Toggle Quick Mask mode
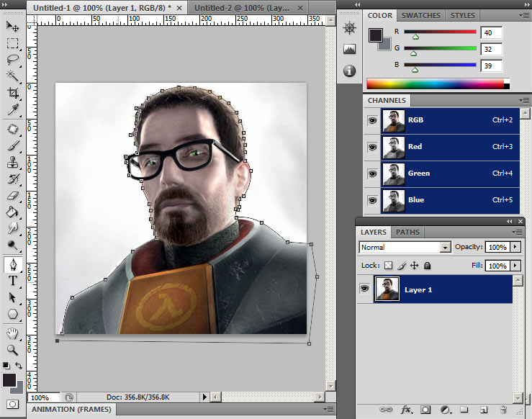The image size is (532, 419). 12,405
